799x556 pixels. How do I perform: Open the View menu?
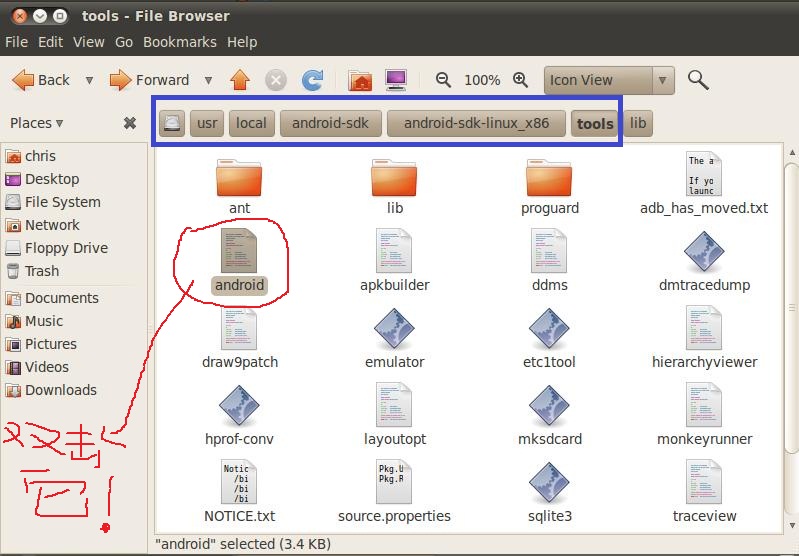pyautogui.click(x=89, y=42)
